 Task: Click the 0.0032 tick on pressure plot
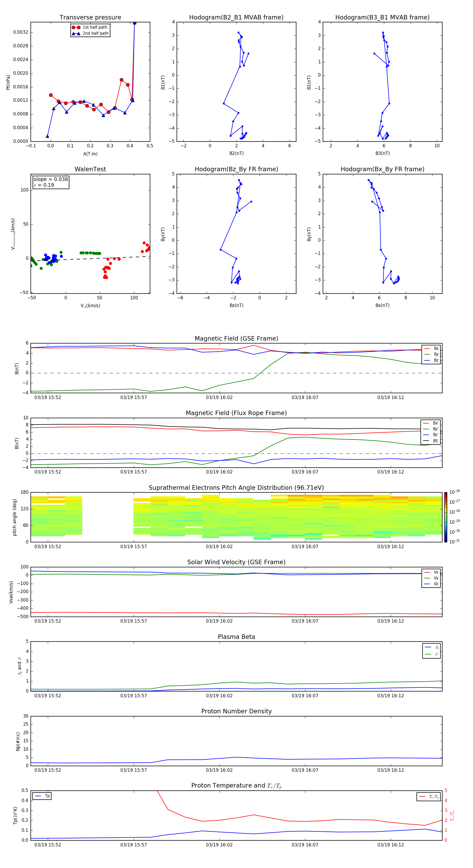[x=20, y=32]
